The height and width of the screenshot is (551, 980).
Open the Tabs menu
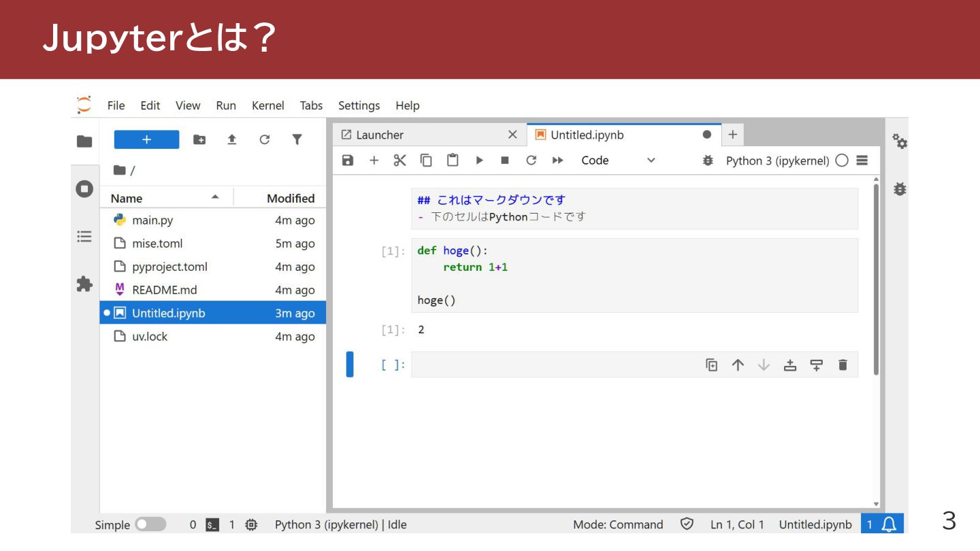311,105
